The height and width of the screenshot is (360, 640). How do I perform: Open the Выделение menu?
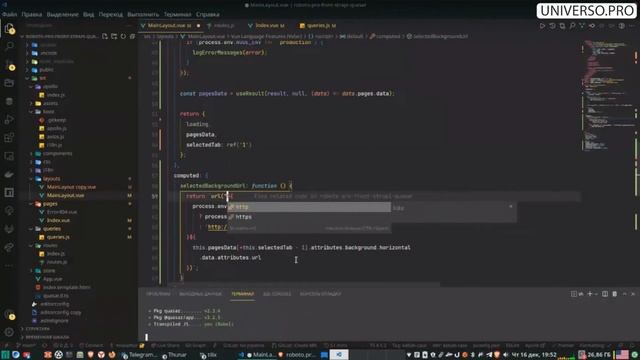pyautogui.click(x=62, y=14)
